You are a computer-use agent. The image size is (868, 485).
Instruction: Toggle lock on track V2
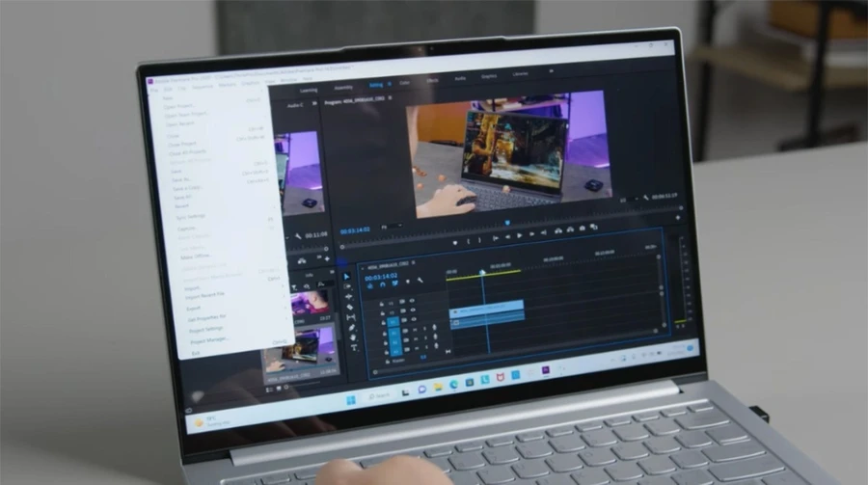pyautogui.click(x=383, y=313)
